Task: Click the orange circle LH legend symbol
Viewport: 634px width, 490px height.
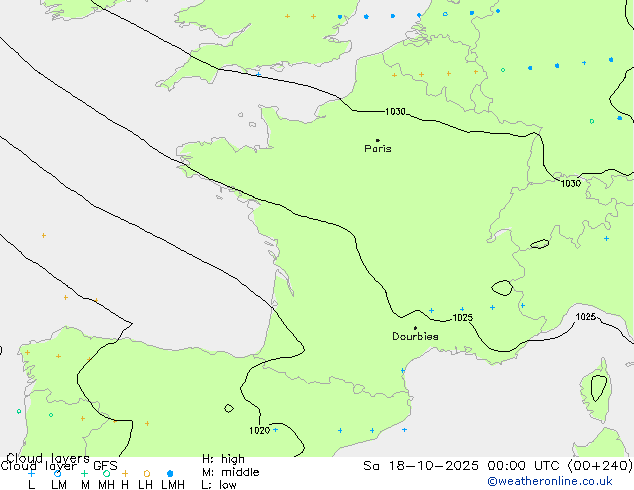Action: (147, 473)
